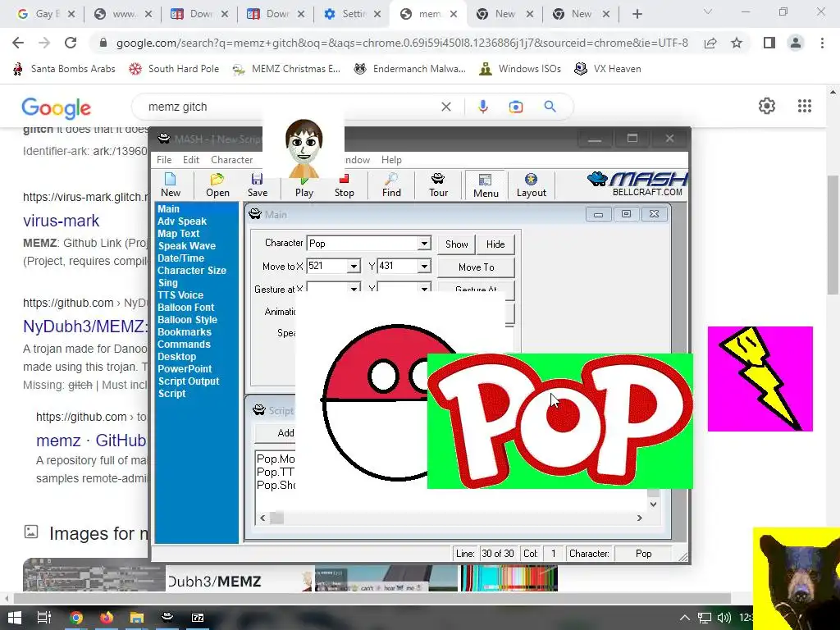Open Chrome side panel
The width and height of the screenshot is (840, 630).
click(x=769, y=43)
